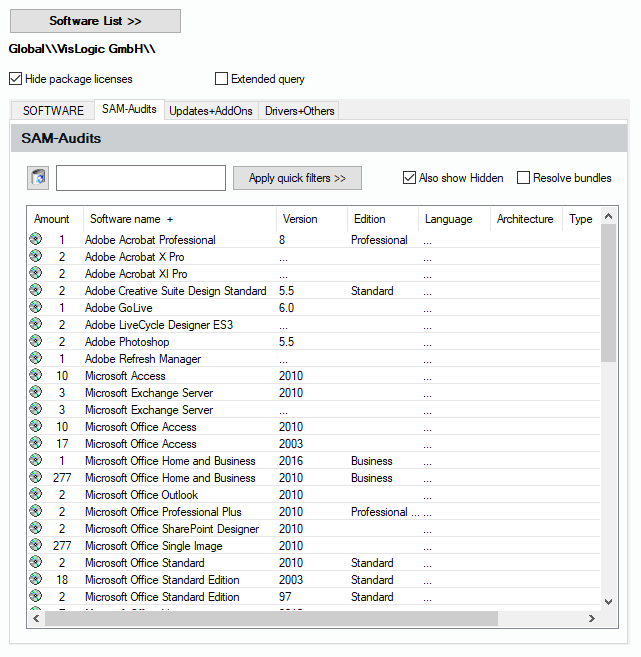Open the Drivers+Others tab

point(299,111)
